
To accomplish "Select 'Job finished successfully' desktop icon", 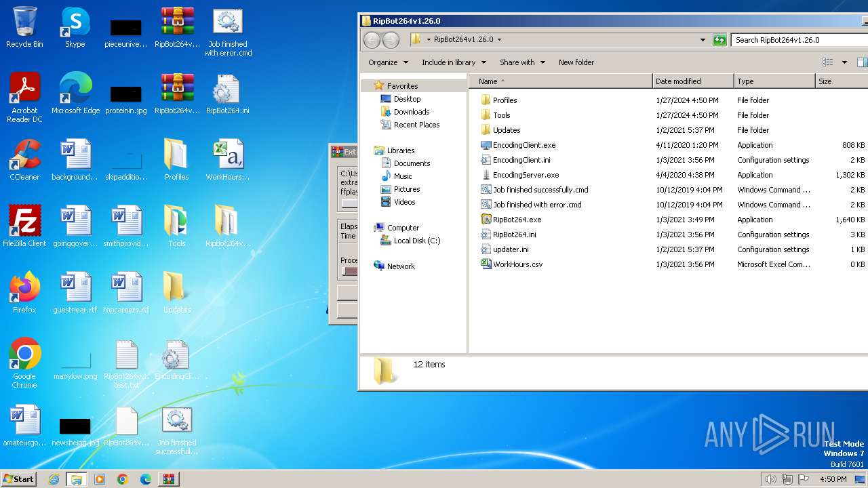I will pyautogui.click(x=177, y=432).
